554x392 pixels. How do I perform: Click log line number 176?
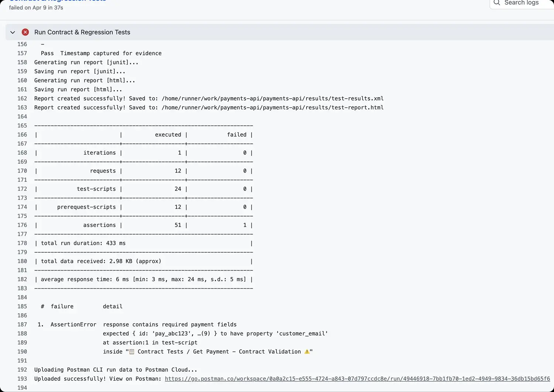[22, 225]
